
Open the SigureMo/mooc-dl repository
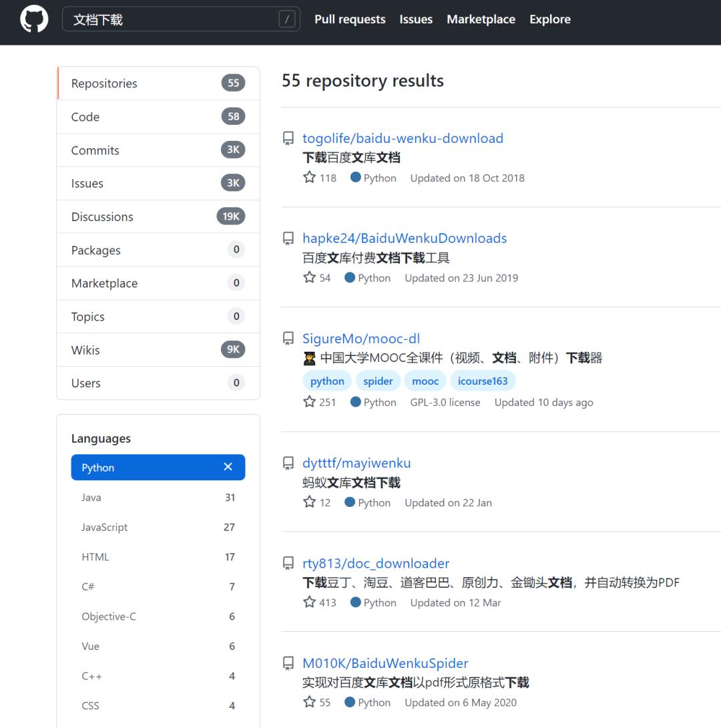[361, 339]
